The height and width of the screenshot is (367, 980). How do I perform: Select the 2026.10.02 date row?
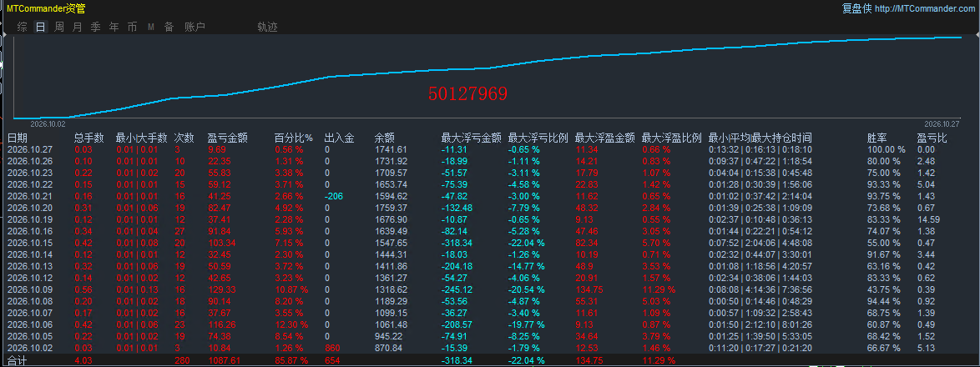click(490, 349)
